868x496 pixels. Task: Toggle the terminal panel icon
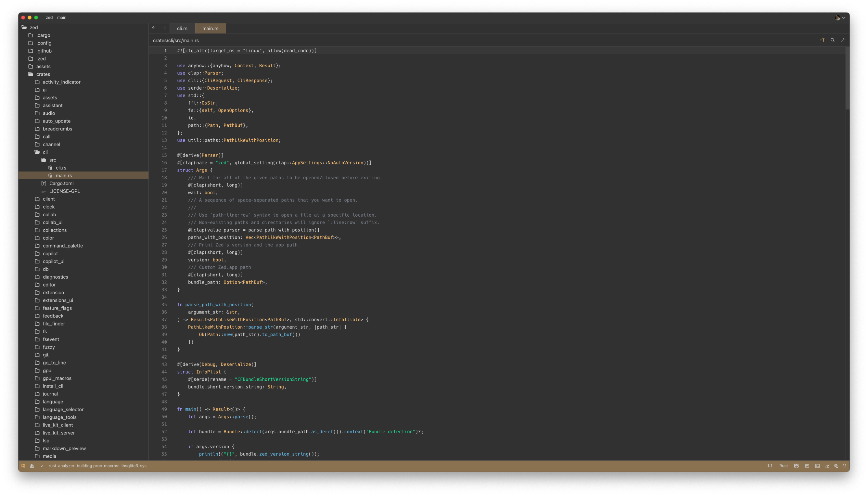click(x=818, y=466)
